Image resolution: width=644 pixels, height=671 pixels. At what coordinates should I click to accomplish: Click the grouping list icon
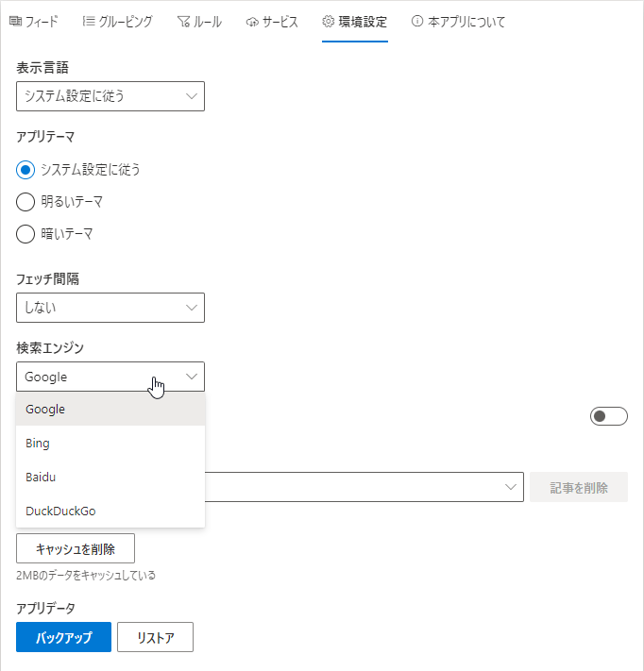click(x=89, y=21)
